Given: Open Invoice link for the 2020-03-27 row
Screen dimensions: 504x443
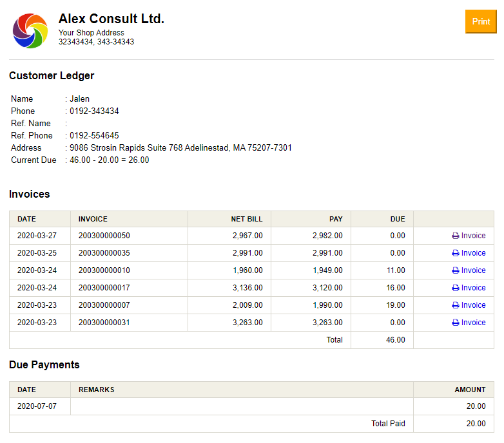Looking at the screenshot, I should [473, 236].
